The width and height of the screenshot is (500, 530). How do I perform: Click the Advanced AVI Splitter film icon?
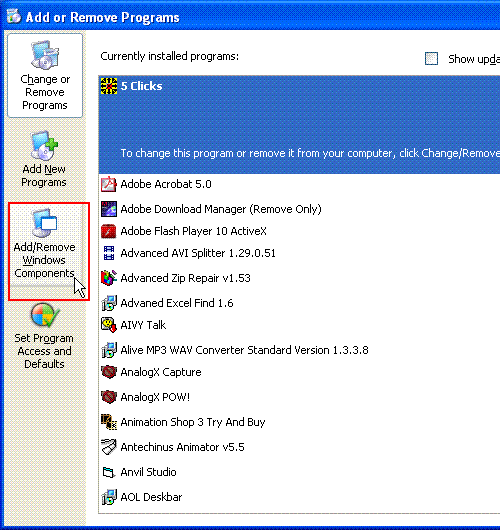coord(109,253)
